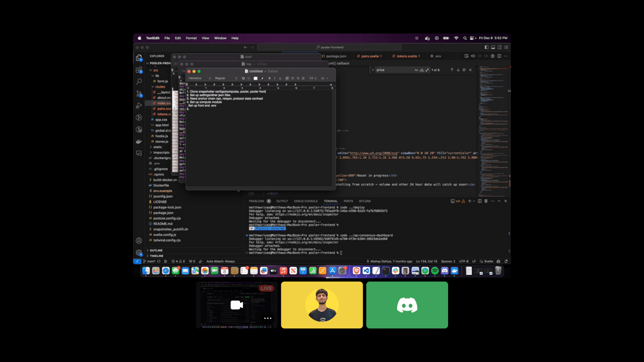
Task: Open Discord from the Dock
Action: coord(445,271)
